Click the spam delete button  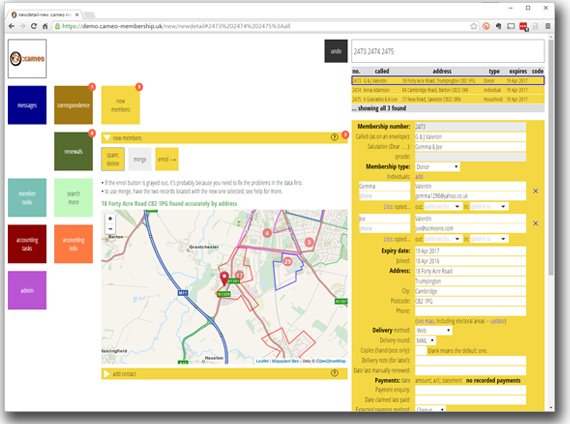point(113,159)
